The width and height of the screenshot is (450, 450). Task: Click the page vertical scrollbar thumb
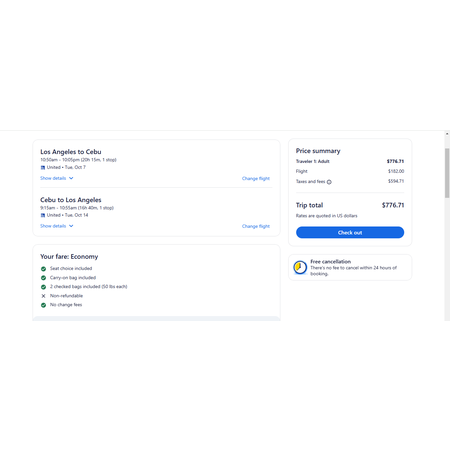pos(447,173)
